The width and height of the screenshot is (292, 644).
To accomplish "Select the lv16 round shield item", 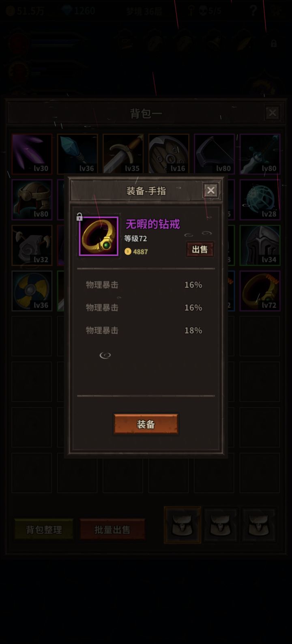I will [169, 154].
